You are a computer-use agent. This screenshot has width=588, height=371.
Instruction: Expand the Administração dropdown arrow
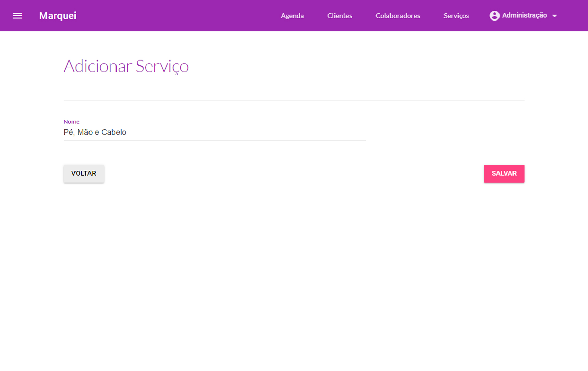(555, 16)
